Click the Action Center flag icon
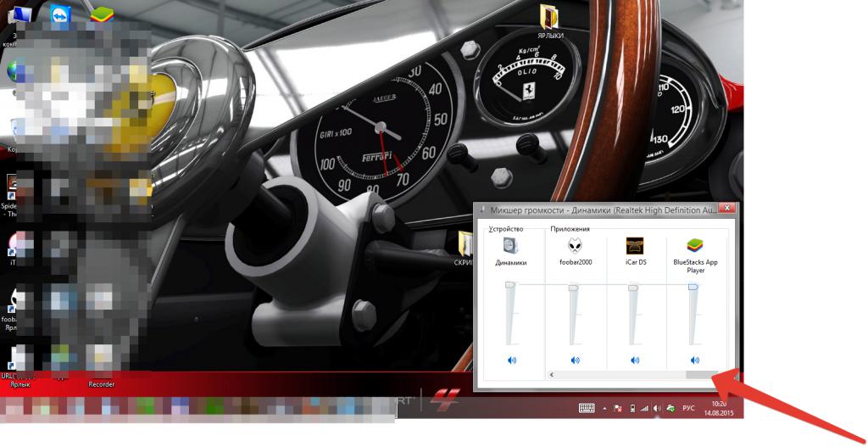Viewport: 868px width, 447px height. pyautogui.click(x=618, y=408)
